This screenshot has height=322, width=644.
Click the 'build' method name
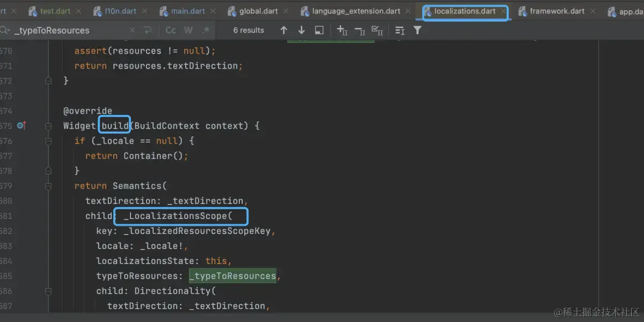[x=115, y=126]
